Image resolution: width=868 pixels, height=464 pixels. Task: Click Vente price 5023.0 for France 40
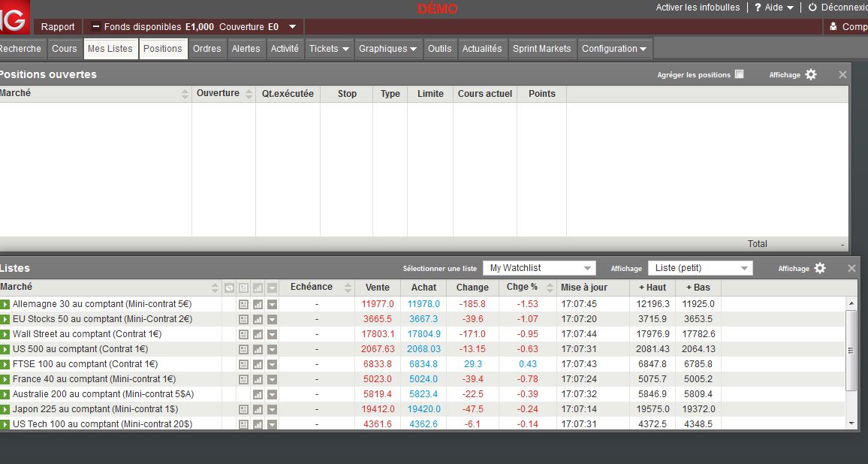(x=378, y=378)
